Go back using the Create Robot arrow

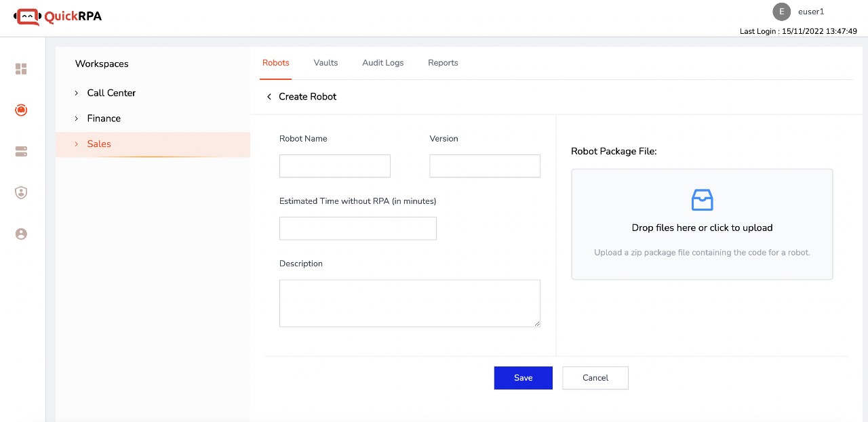coord(269,97)
